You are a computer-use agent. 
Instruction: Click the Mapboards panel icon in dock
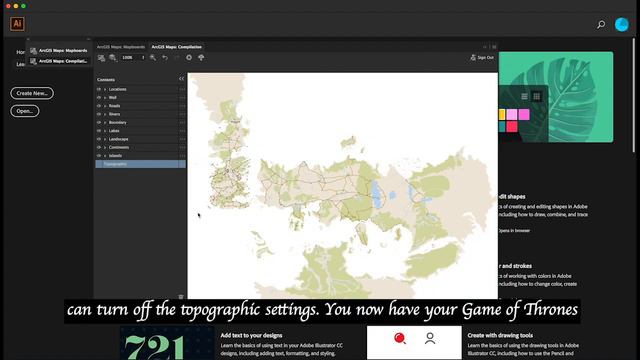(33, 51)
